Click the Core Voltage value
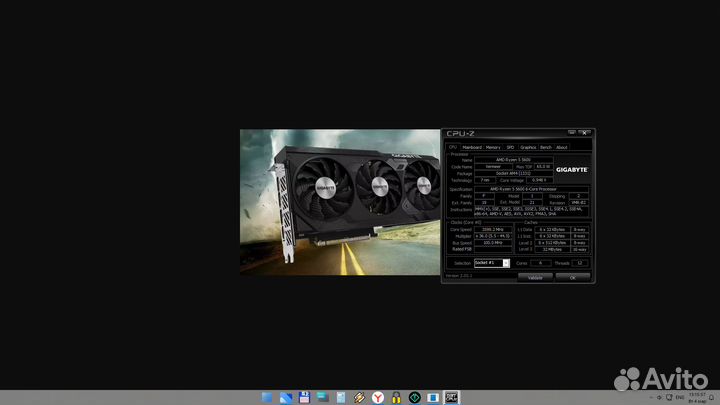The image size is (720, 405). 539,180
